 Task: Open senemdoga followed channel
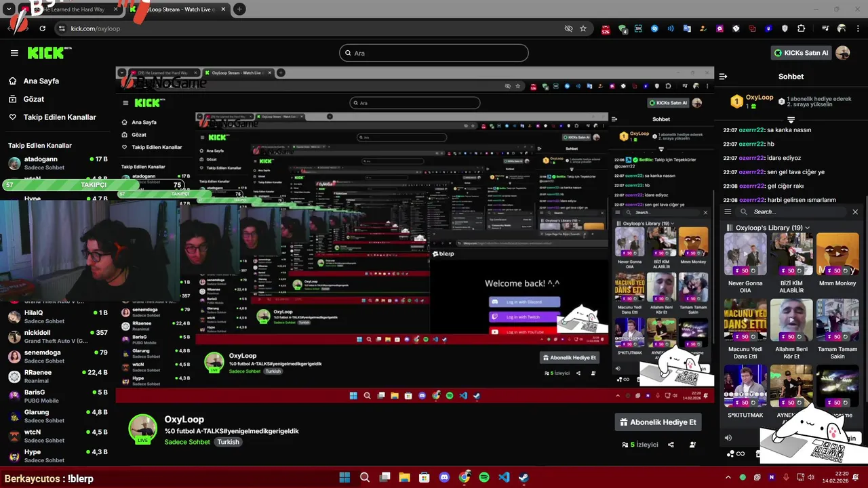coord(58,357)
